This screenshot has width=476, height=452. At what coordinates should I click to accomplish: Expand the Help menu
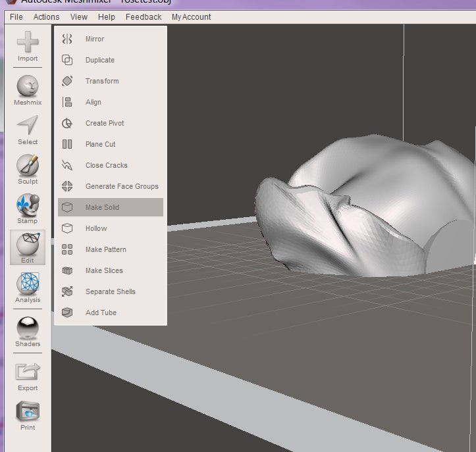click(106, 17)
